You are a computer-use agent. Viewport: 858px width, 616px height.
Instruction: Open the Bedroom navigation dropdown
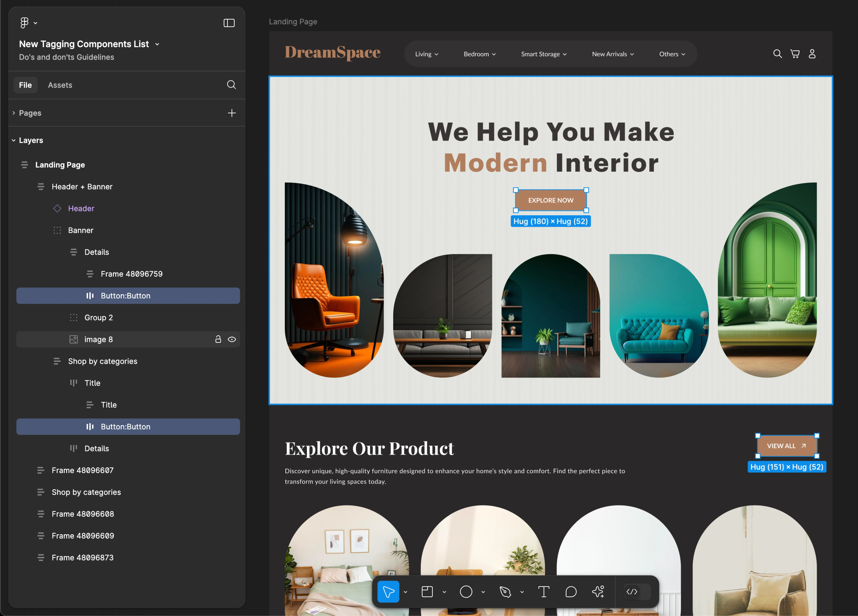point(480,54)
